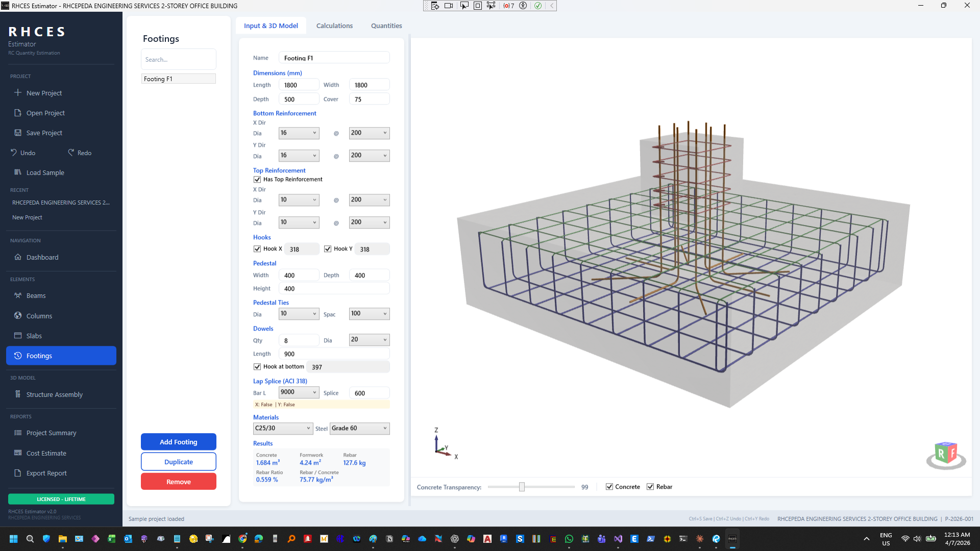
Task: Disable the Hook X checkbox
Action: (x=257, y=249)
